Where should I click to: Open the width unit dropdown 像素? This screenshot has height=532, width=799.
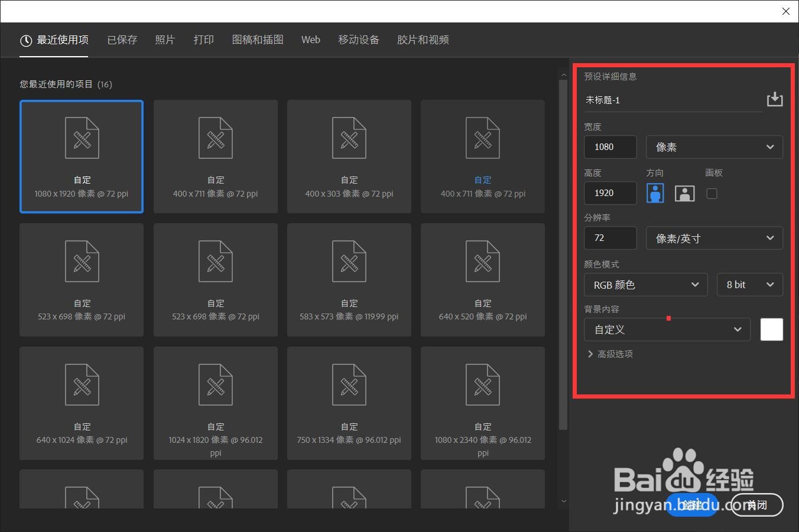click(x=714, y=147)
